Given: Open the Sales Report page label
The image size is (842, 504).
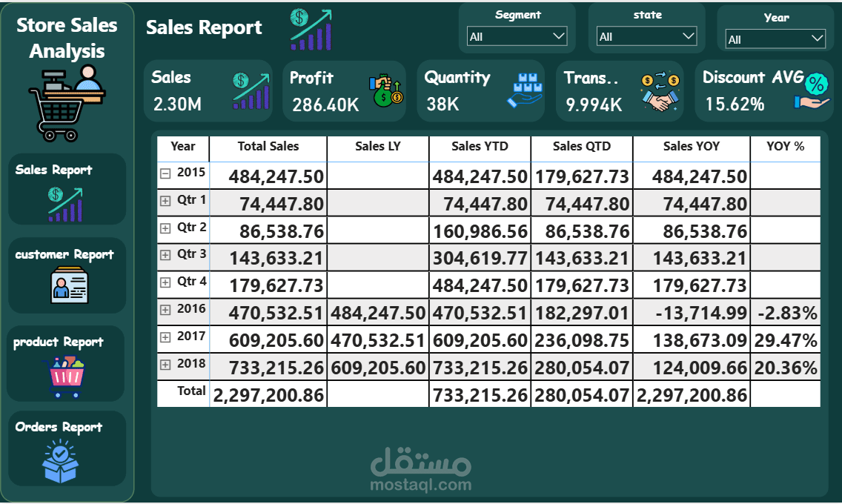Looking at the screenshot, I should [53, 170].
